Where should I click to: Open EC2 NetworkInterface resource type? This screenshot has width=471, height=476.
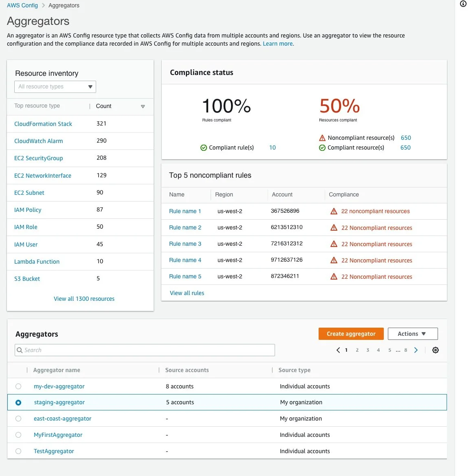[x=43, y=176]
